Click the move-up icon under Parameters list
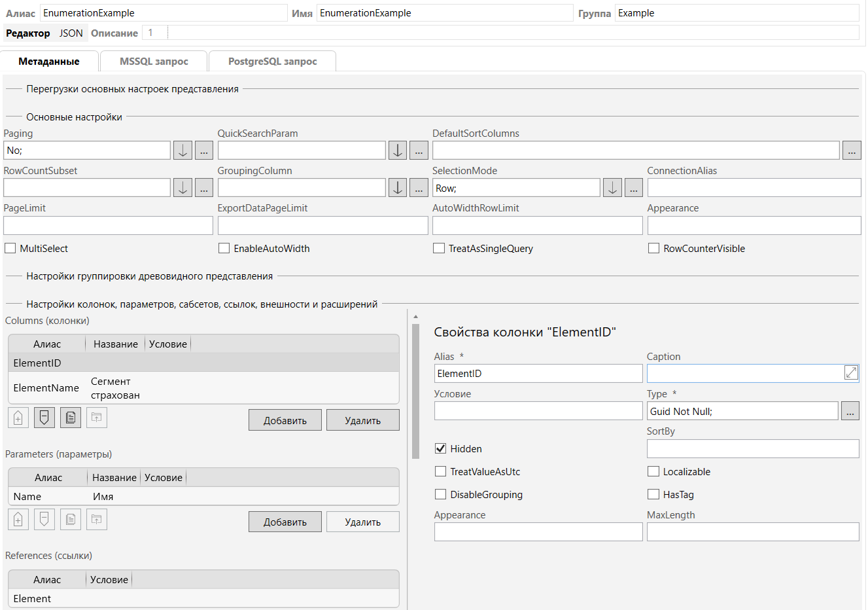The height and width of the screenshot is (610, 868). [x=18, y=520]
